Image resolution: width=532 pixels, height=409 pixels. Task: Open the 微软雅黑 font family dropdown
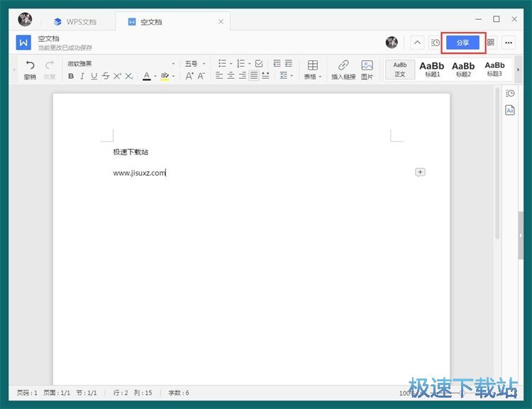point(121,63)
